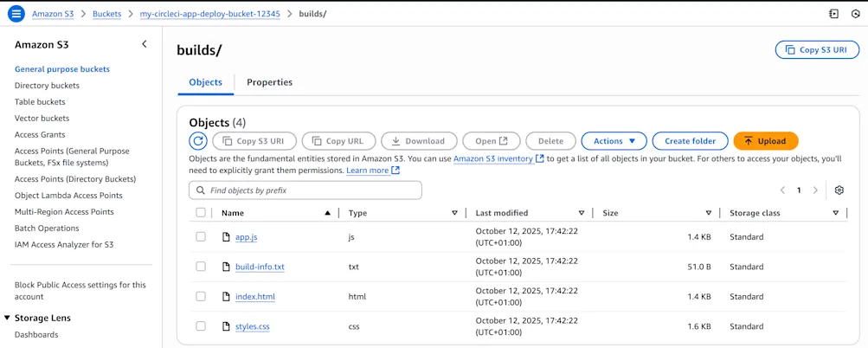Switch to the Properties tab
This screenshot has width=868, height=348.
(x=269, y=82)
